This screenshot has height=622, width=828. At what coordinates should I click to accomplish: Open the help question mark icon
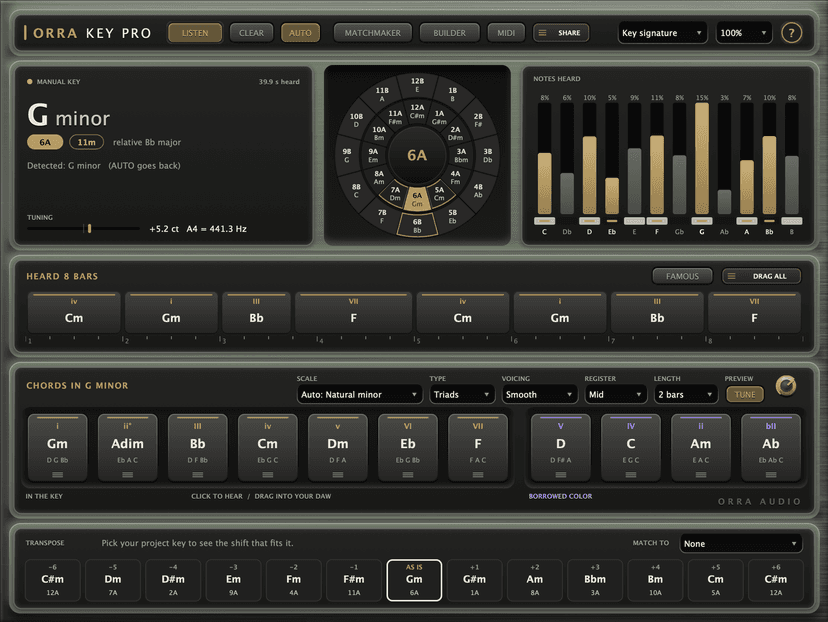point(791,33)
